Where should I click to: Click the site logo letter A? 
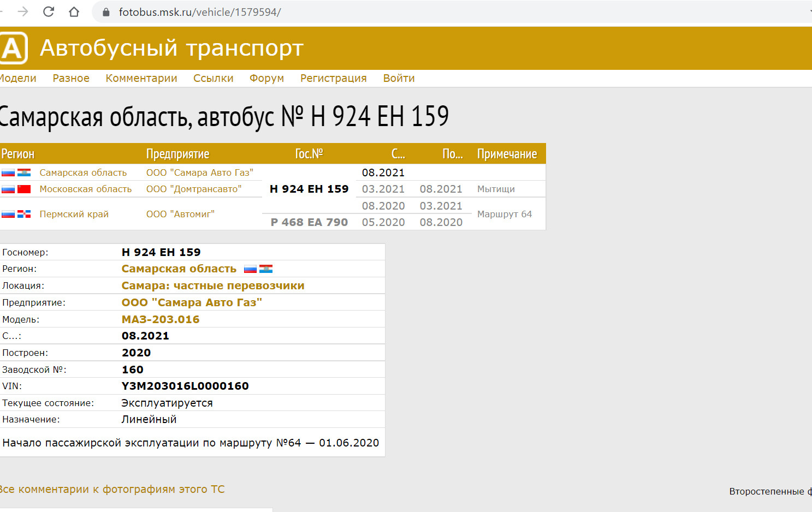click(x=13, y=48)
